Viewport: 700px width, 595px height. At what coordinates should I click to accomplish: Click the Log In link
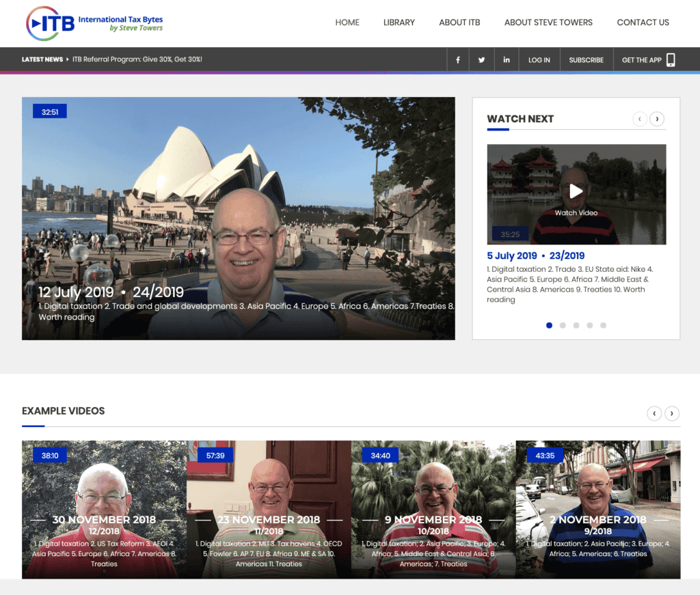539,60
